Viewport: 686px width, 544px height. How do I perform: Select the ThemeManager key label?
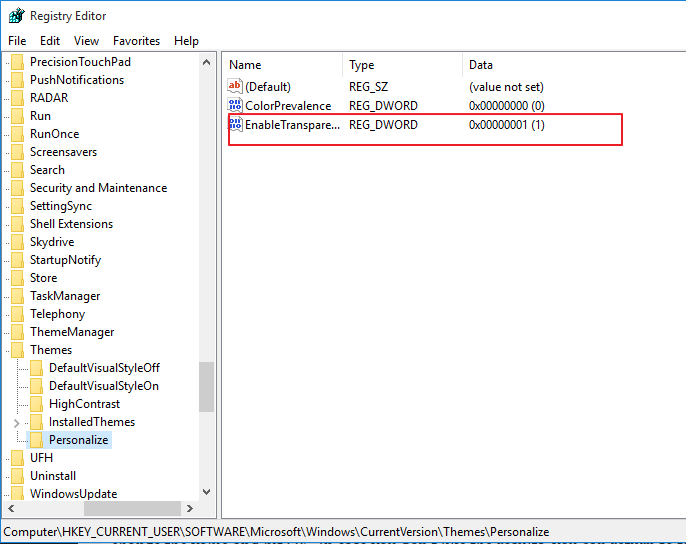(72, 332)
